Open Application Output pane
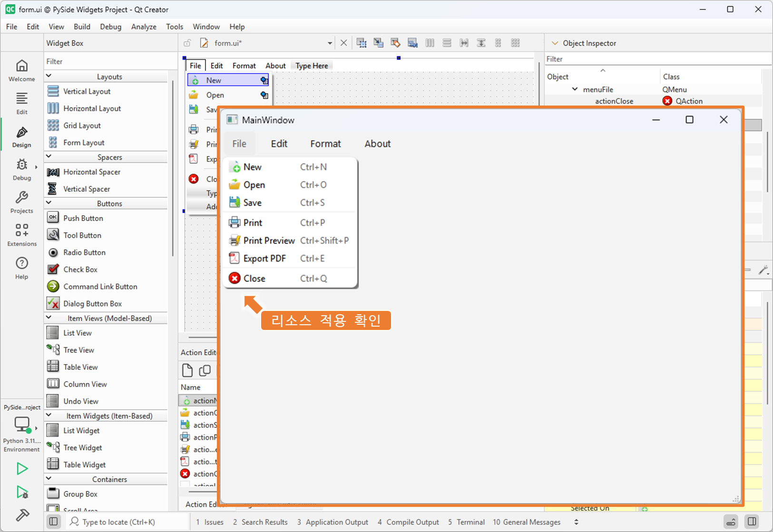 point(333,522)
